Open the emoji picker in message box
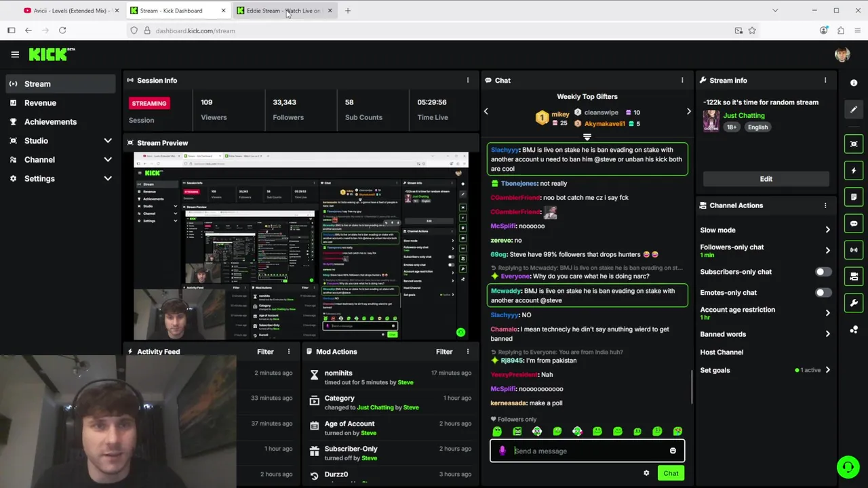 [673, 451]
